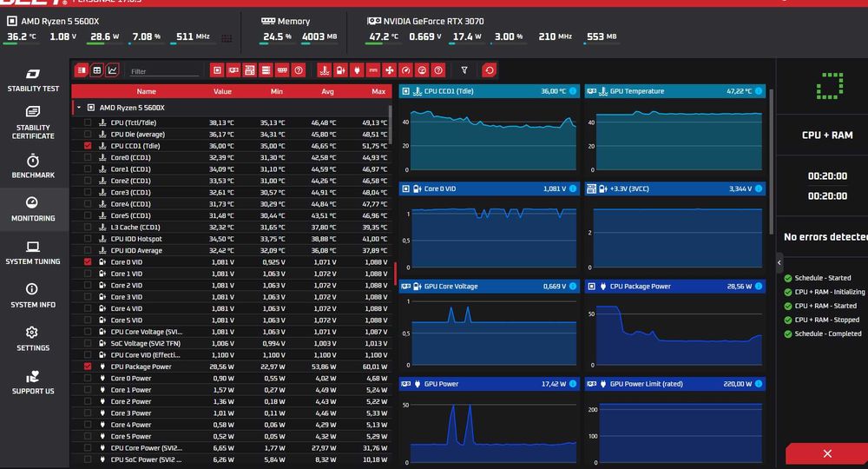
Task: Click blue circle on CPU CCD1 (Tdie) graph
Action: click(x=573, y=91)
